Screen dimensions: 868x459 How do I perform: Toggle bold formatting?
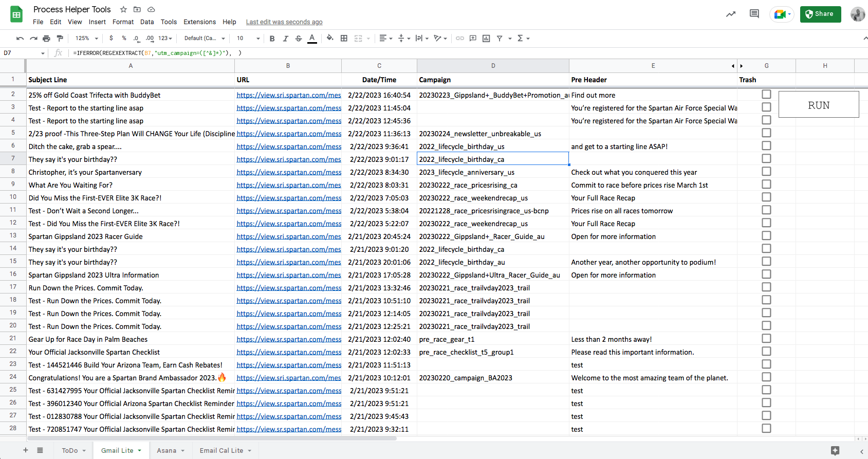coord(272,39)
